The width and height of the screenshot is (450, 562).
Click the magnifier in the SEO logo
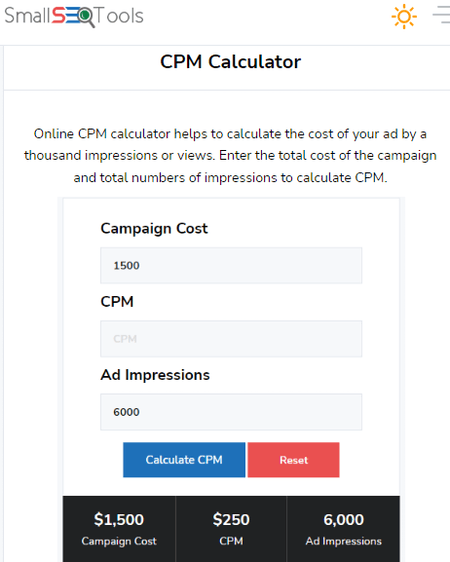coord(87,17)
